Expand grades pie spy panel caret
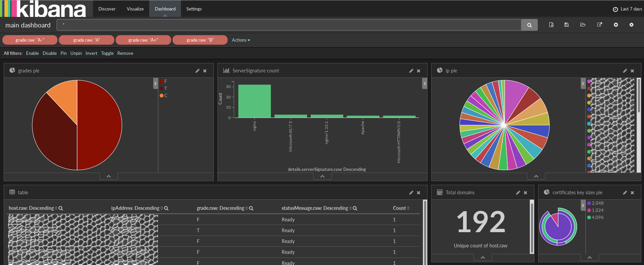This screenshot has height=265, width=644. tap(109, 176)
